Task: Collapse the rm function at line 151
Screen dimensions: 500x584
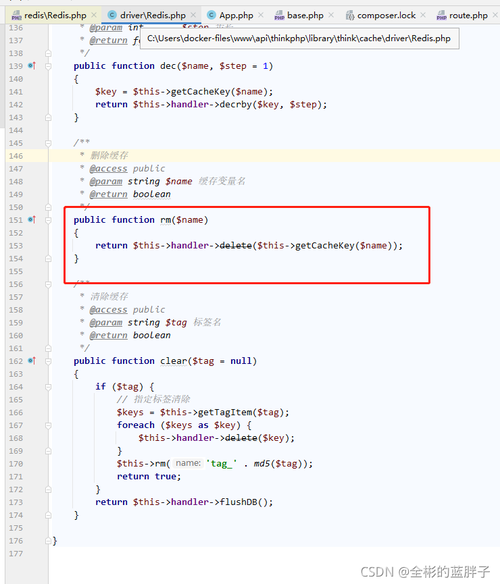Action: click(x=48, y=220)
